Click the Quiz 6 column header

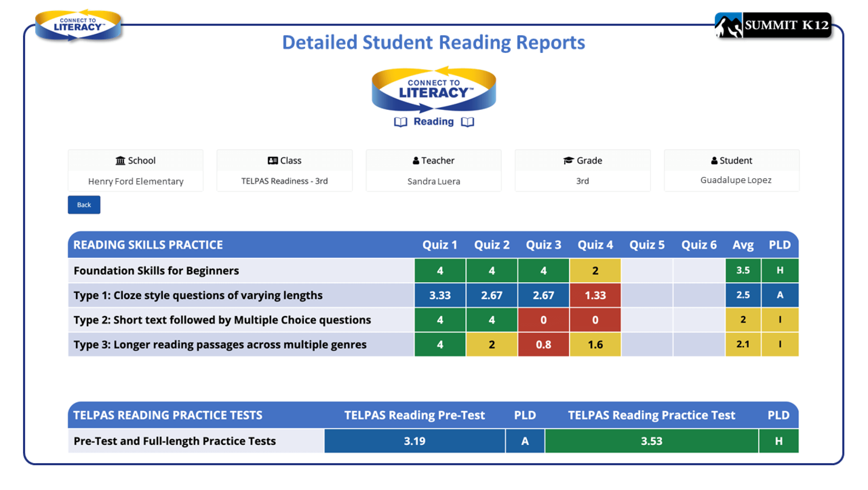tap(699, 245)
